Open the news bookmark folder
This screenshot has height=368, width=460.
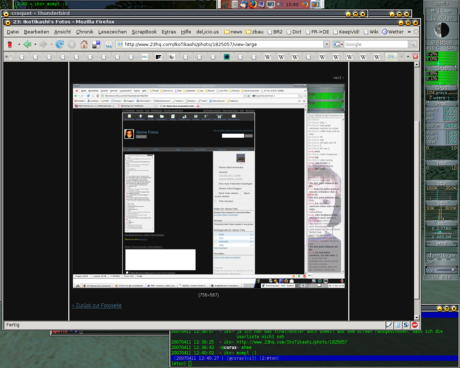(x=233, y=32)
